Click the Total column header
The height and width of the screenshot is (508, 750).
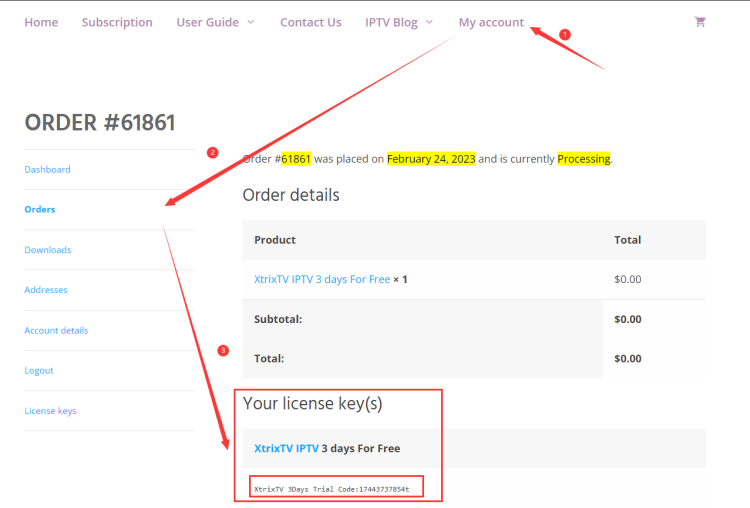point(628,240)
